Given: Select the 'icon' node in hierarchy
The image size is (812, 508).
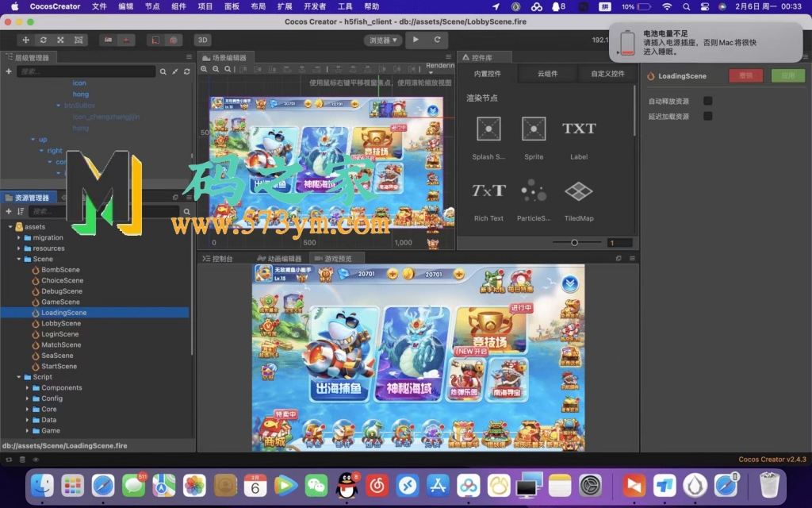Looking at the screenshot, I should (79, 83).
